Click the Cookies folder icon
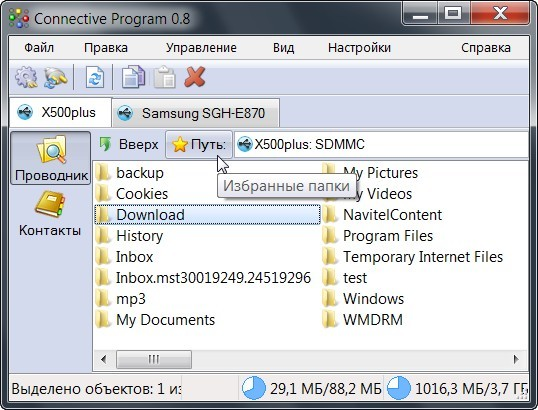Viewport: 538px width, 410px height. (103, 194)
